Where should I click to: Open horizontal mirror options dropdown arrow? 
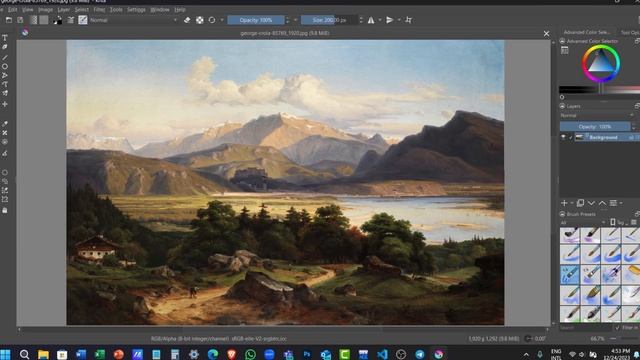coord(380,20)
